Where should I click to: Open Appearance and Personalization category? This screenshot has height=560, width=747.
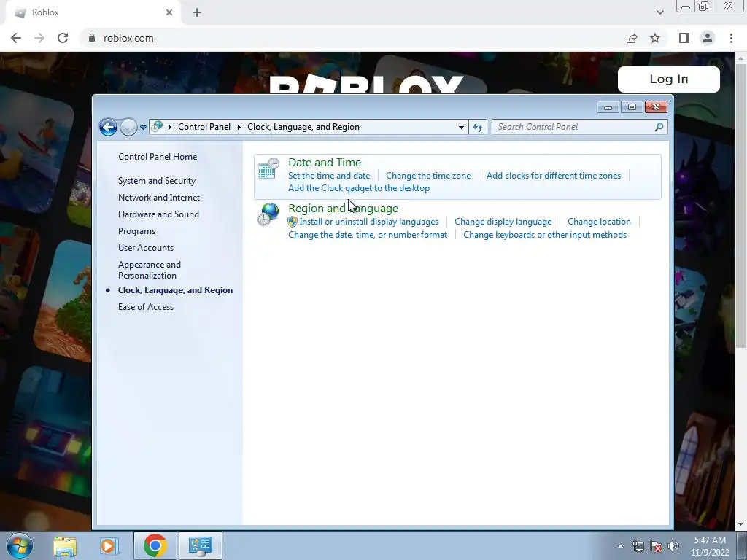point(150,270)
